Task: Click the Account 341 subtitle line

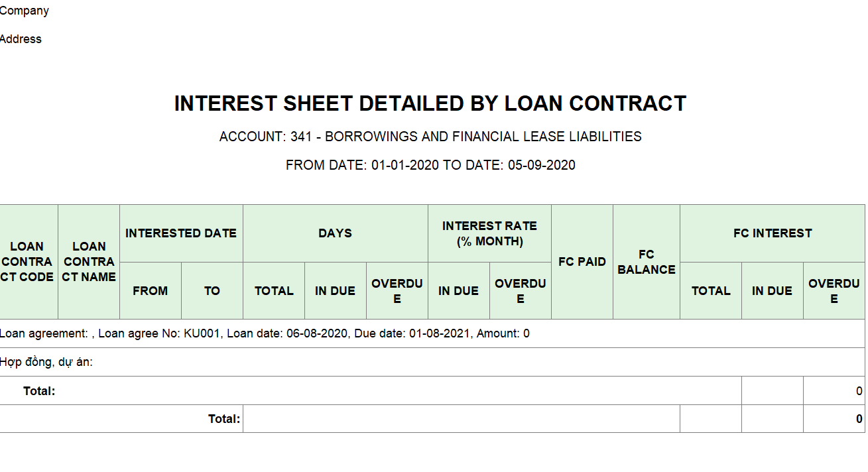Action: [430, 137]
